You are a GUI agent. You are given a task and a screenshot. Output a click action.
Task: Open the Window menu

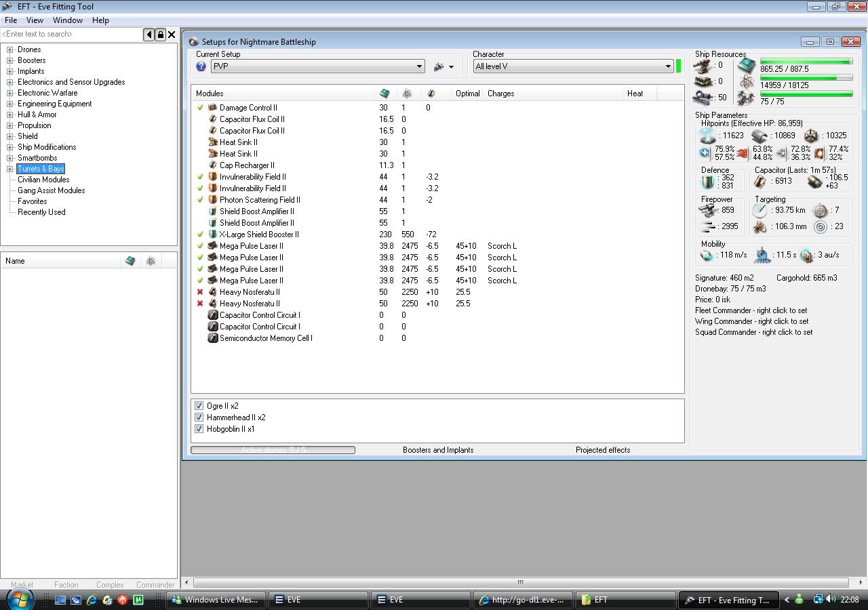pos(68,20)
